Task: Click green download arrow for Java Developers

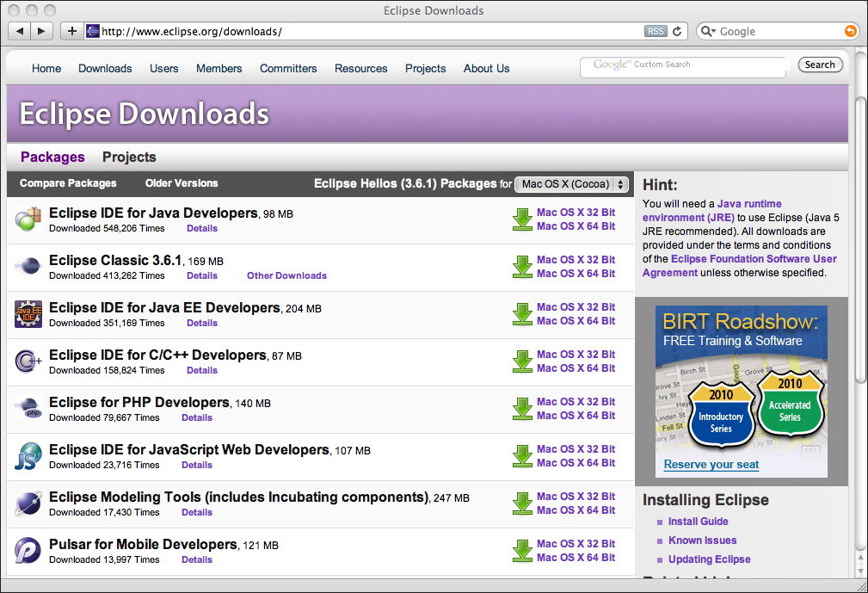Action: tap(522, 219)
